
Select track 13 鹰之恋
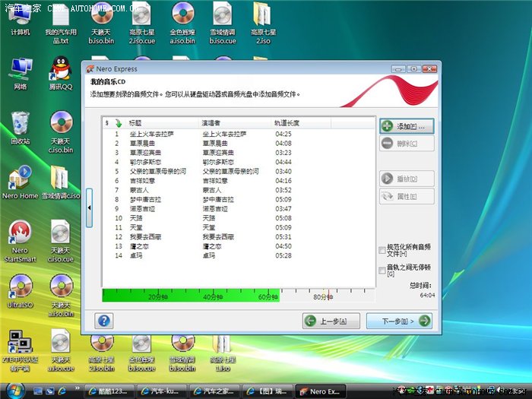(237, 246)
